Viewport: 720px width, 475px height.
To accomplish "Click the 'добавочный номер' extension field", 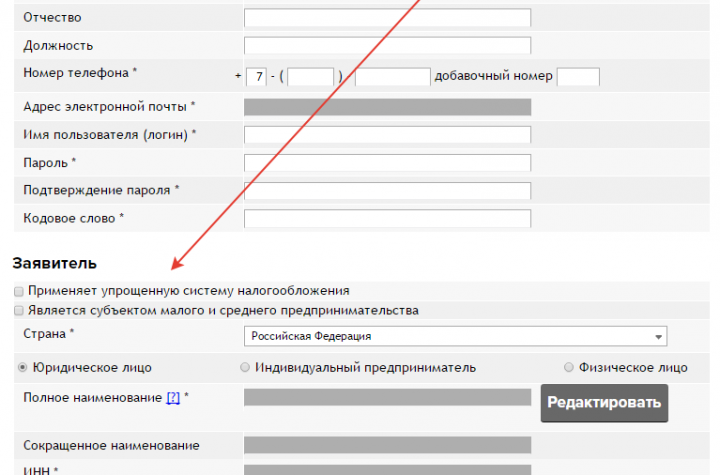I will pos(578,77).
